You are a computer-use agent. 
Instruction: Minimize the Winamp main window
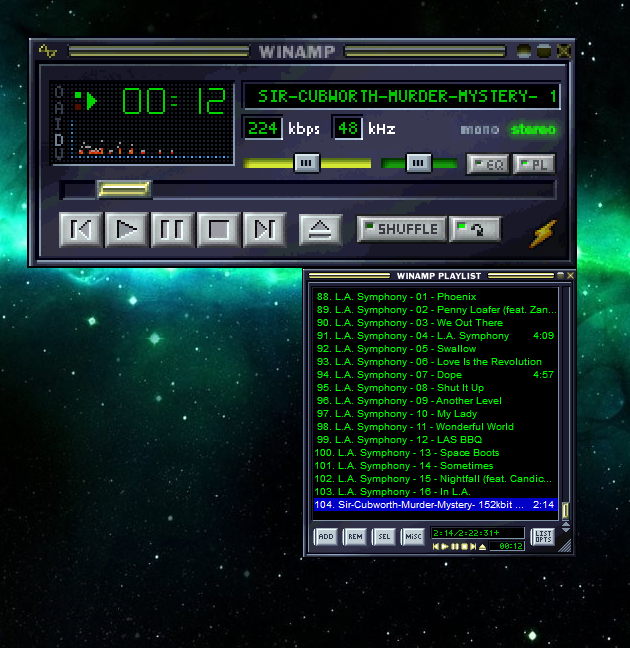[524, 51]
